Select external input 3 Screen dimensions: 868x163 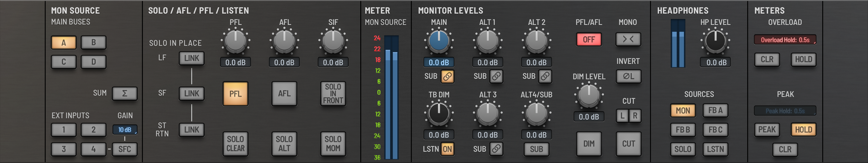64,149
